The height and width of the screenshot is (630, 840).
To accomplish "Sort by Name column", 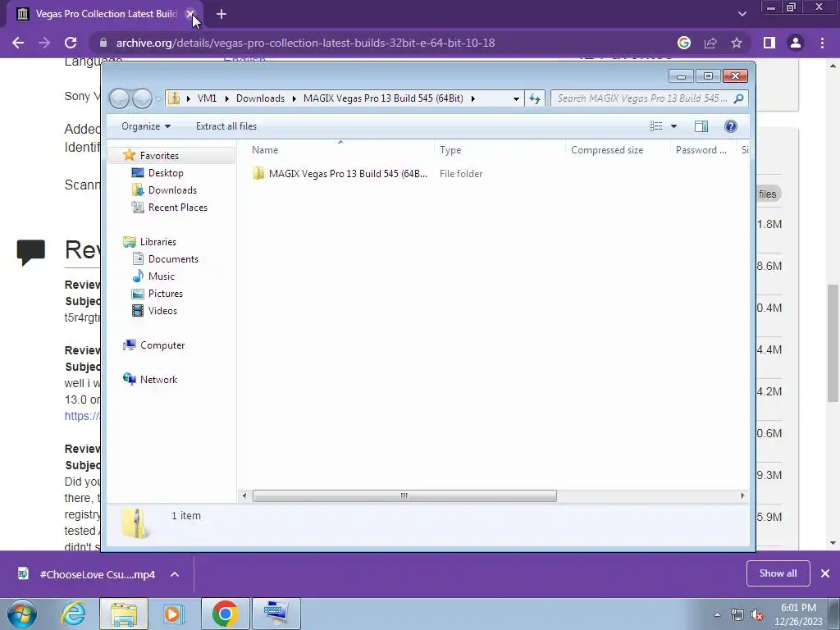I will pos(340,150).
